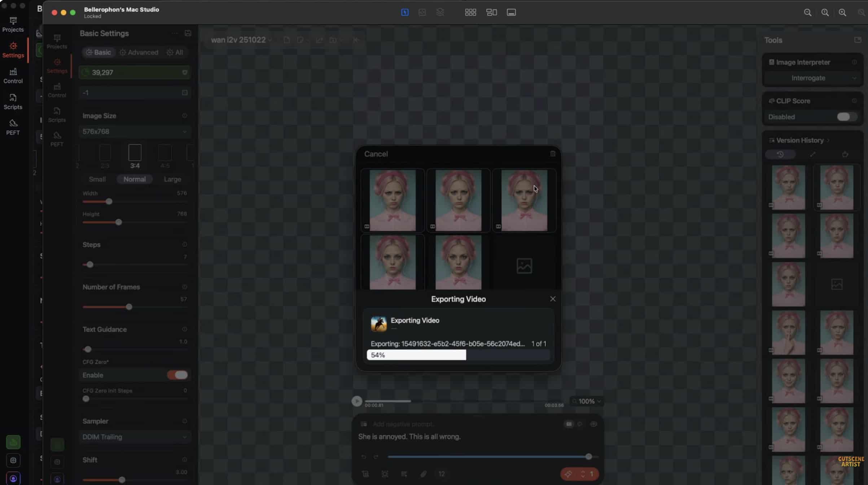Open the 576x768 image size dropdown
Image resolution: width=868 pixels, height=485 pixels.
(x=135, y=132)
